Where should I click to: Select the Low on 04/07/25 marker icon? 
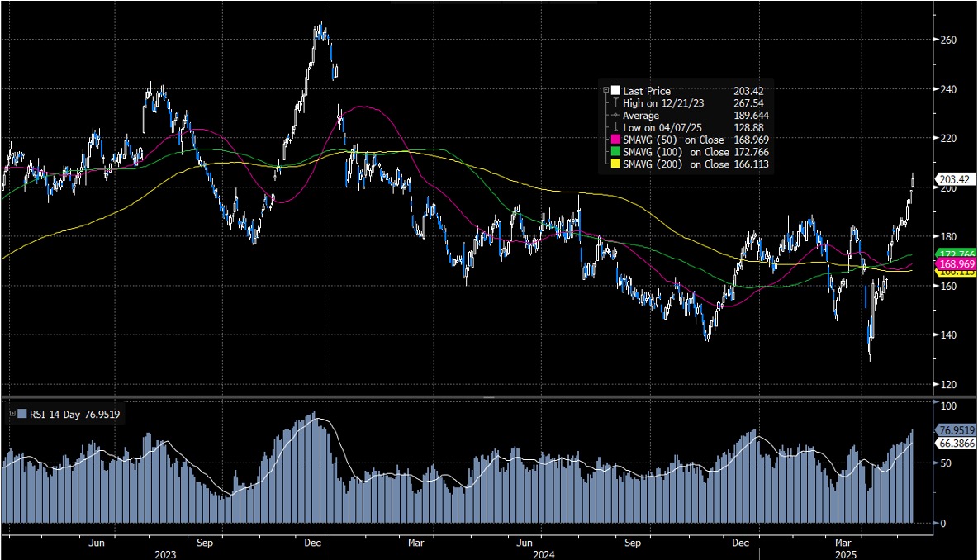[615, 128]
